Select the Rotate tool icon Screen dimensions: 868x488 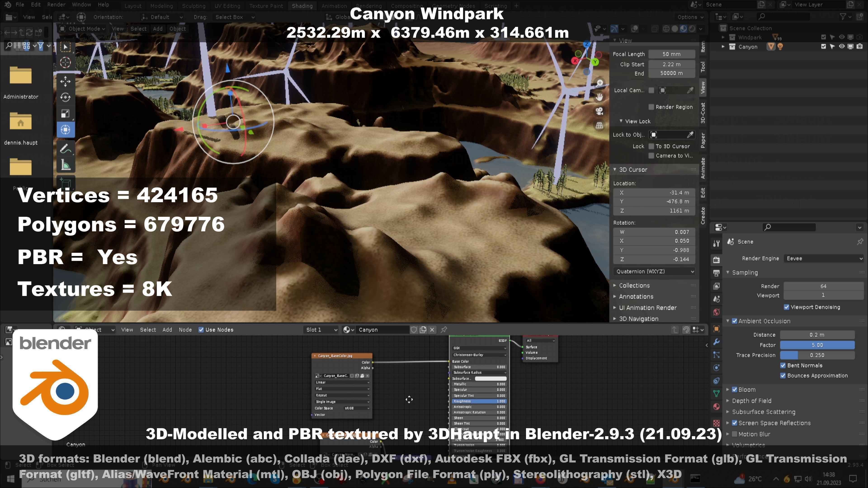(65, 97)
